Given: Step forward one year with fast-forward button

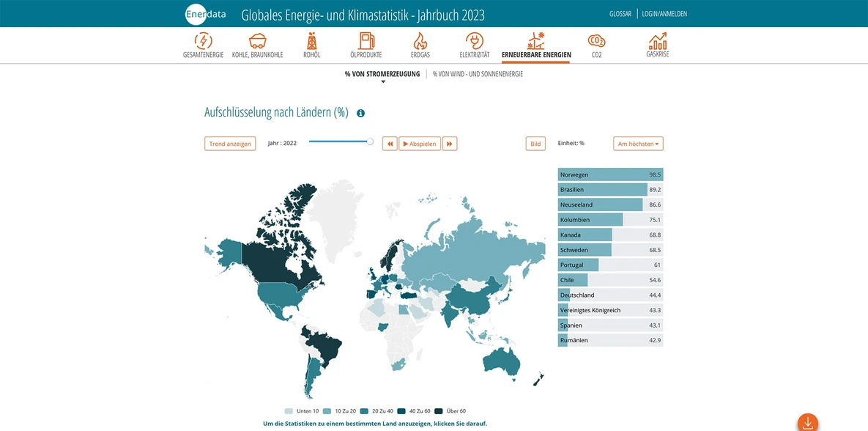Looking at the screenshot, I should [x=450, y=144].
